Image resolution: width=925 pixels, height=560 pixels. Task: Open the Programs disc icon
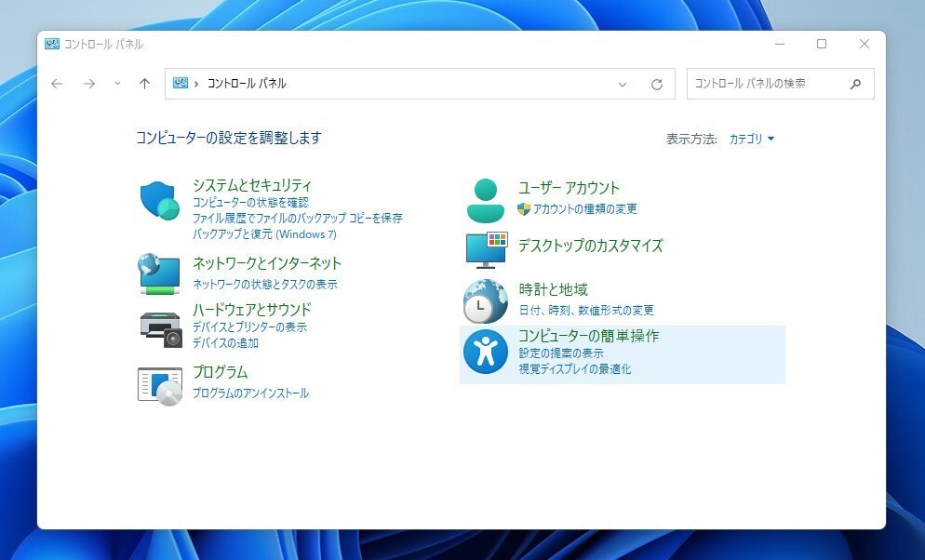[x=159, y=384]
